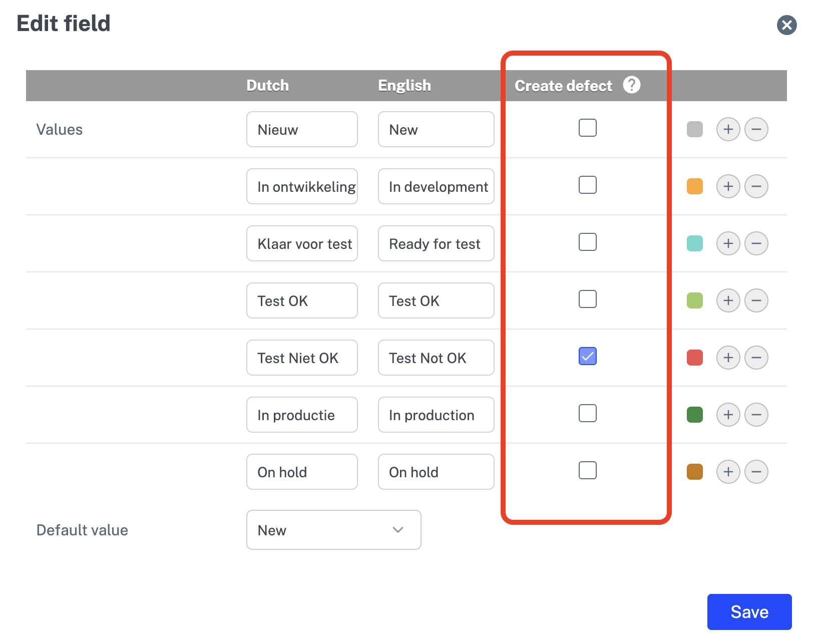The image size is (816, 644).
Task: Pick the orange swatch for In development
Action: click(x=694, y=186)
